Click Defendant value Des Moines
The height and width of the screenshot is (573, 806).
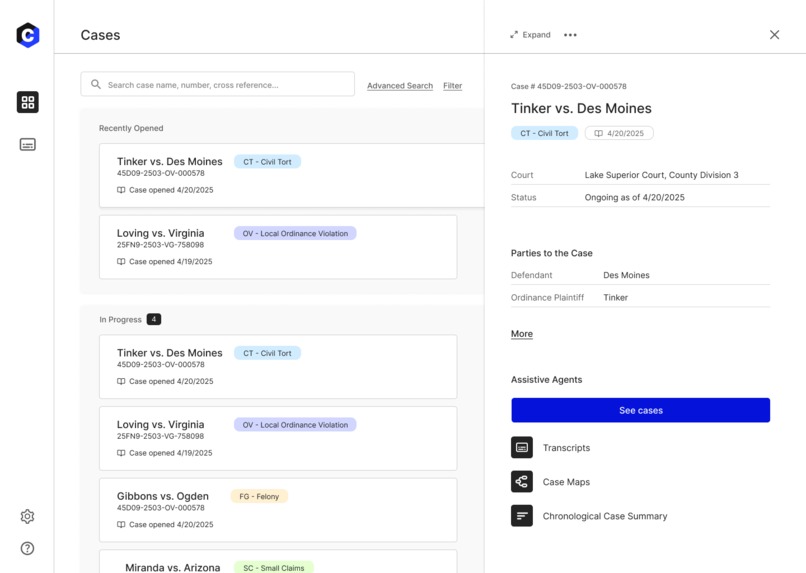626,275
